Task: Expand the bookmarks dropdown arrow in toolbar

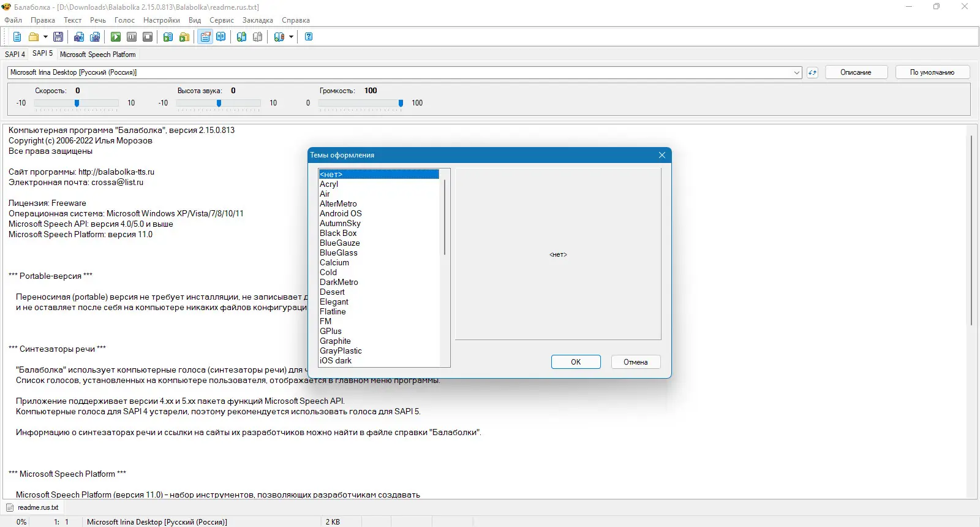Action: point(291,37)
